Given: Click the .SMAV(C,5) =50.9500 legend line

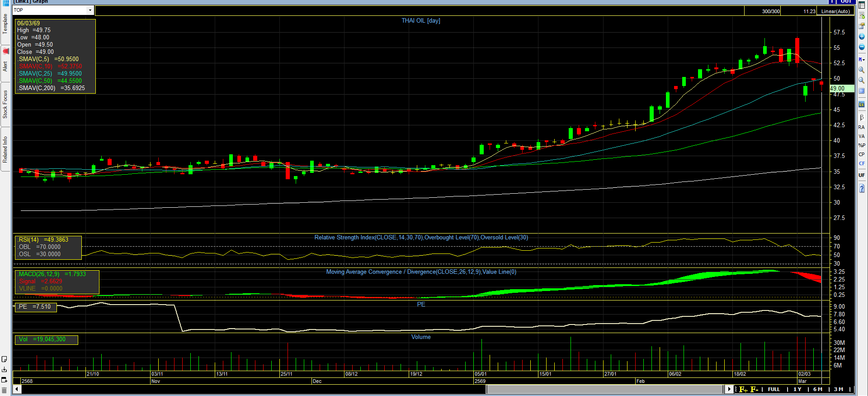Looking at the screenshot, I should pos(48,59).
